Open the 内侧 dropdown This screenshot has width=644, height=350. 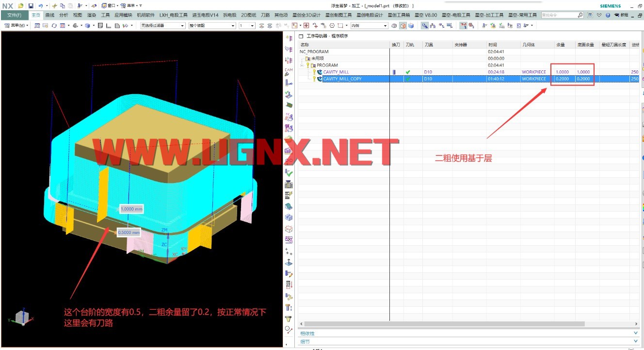(369, 26)
